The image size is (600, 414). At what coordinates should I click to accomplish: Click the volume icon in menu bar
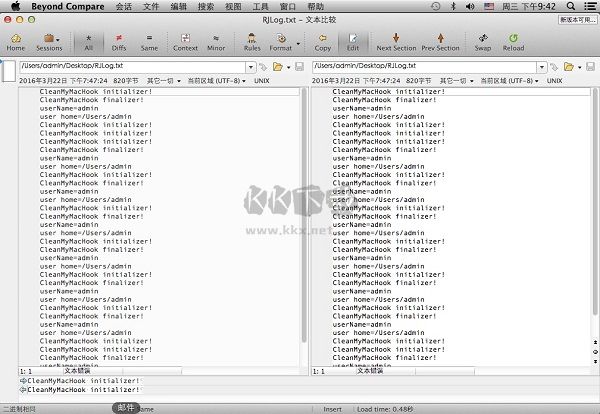(x=470, y=6)
